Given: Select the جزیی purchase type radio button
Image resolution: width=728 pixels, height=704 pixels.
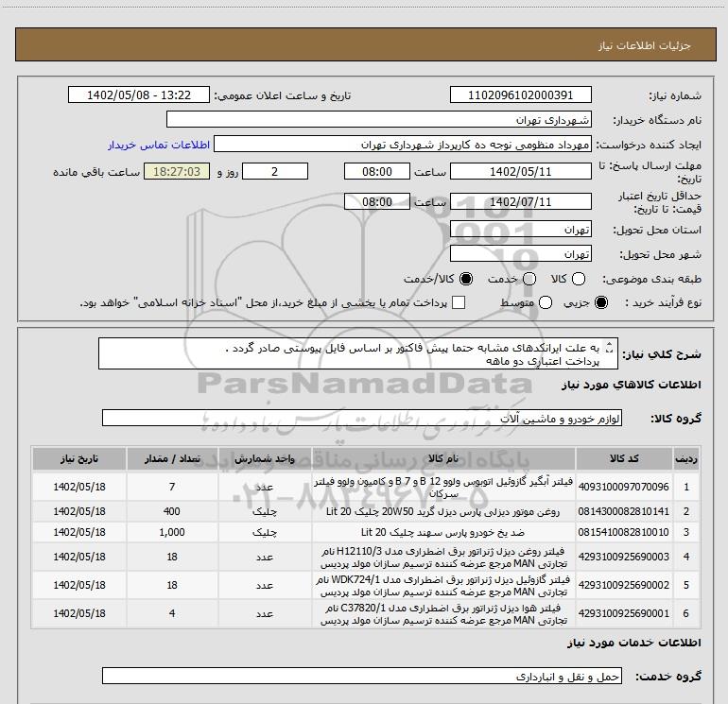Looking at the screenshot, I should tap(601, 302).
